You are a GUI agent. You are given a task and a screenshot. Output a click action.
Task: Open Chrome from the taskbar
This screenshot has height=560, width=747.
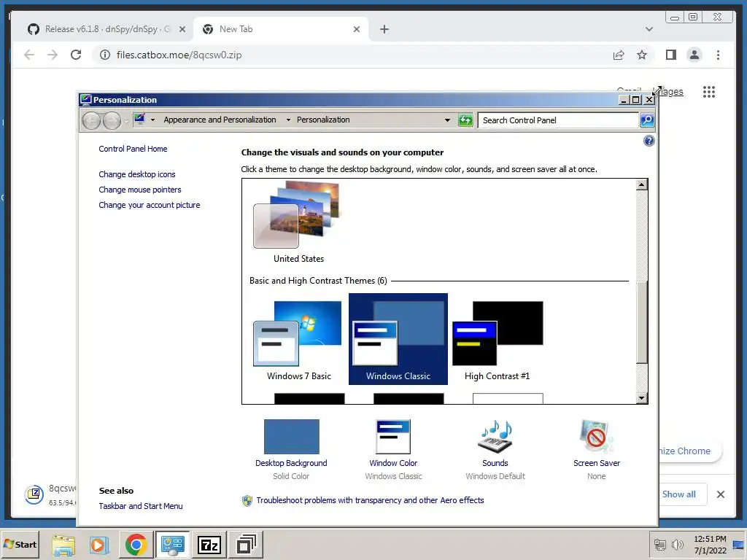136,545
